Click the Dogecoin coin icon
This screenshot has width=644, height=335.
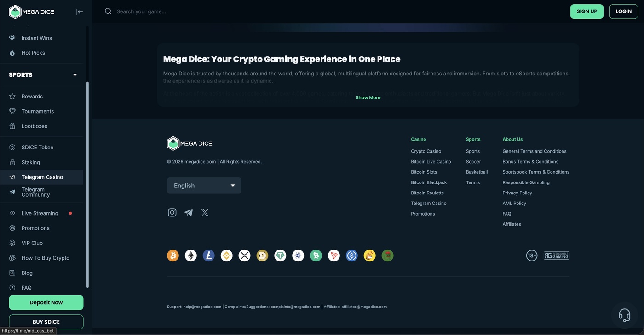coord(262,256)
